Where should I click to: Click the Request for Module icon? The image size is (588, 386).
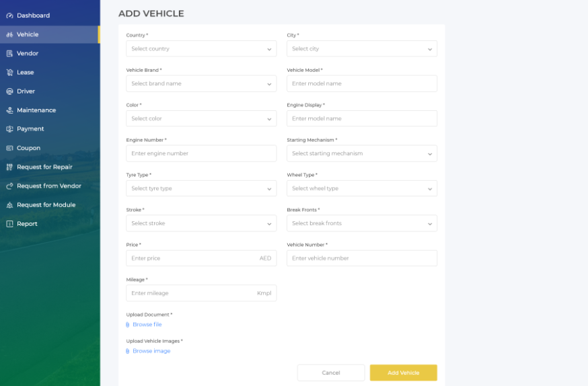(9, 205)
